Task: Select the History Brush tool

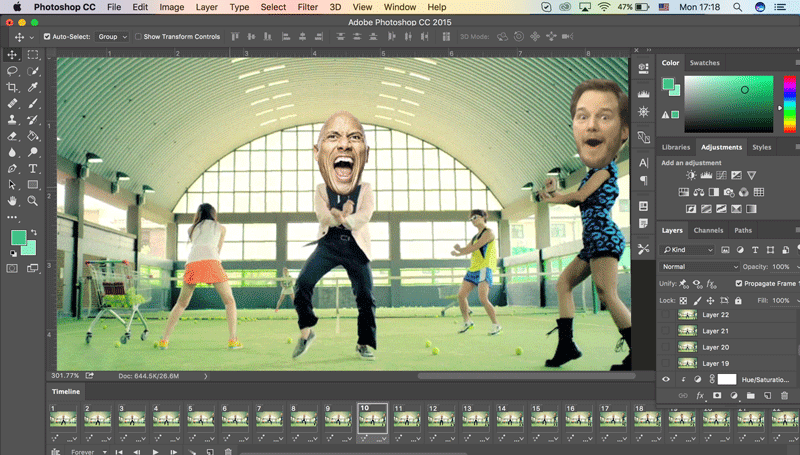Action: [x=33, y=120]
